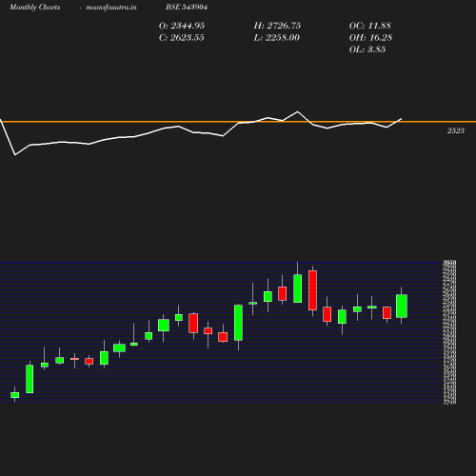The height and width of the screenshot is (476, 476).
Task: Click the last green candlestick on the right
Action: pos(402,306)
